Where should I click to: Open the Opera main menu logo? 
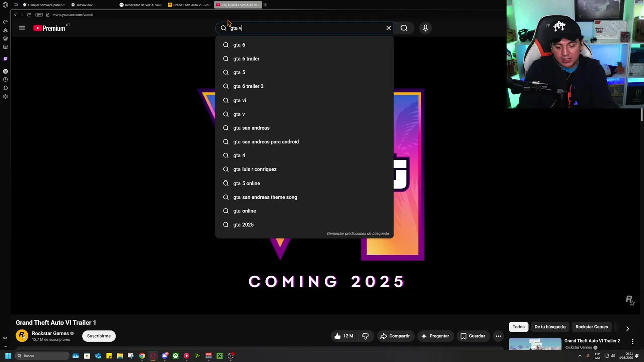pos(6,5)
